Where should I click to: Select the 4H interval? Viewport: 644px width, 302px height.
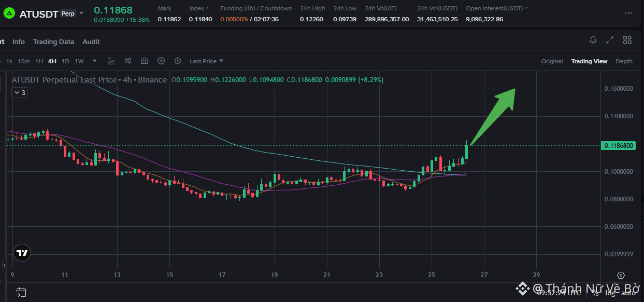[x=52, y=61]
